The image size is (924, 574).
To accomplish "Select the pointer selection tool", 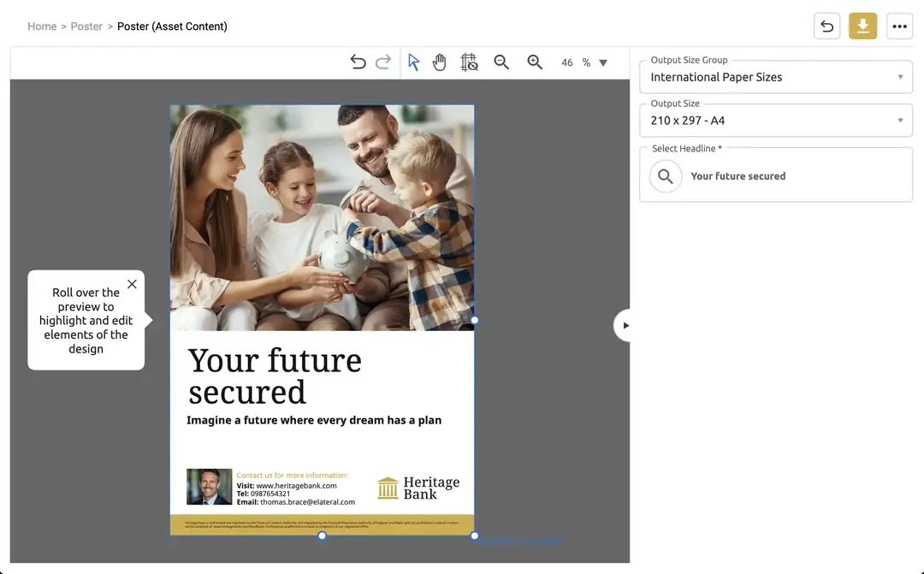I will tap(413, 62).
